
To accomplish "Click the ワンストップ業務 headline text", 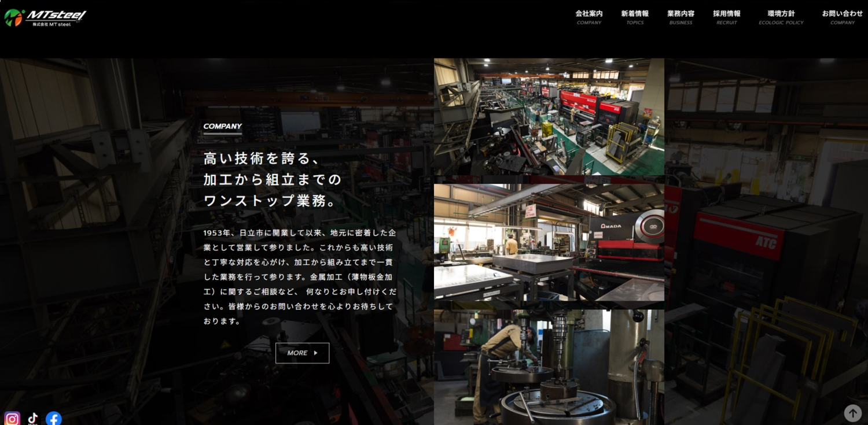I will [x=270, y=201].
